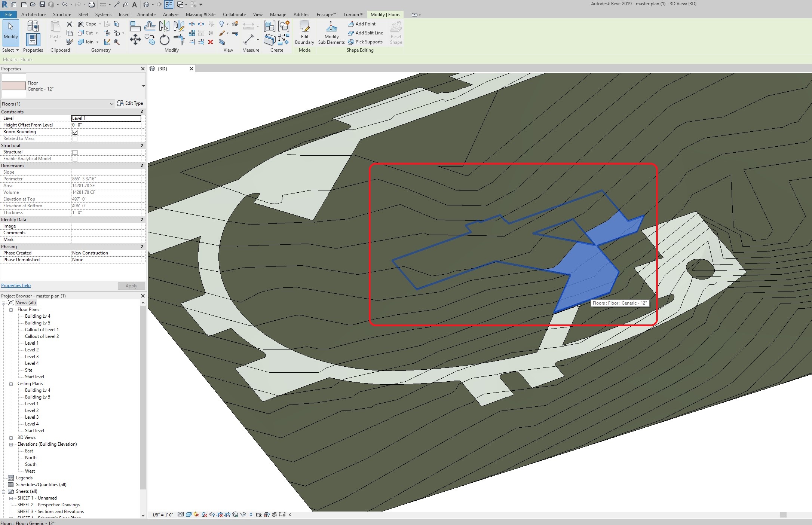Collapse the Ceiling Plans tree node
This screenshot has width=812, height=525.
(x=11, y=384)
